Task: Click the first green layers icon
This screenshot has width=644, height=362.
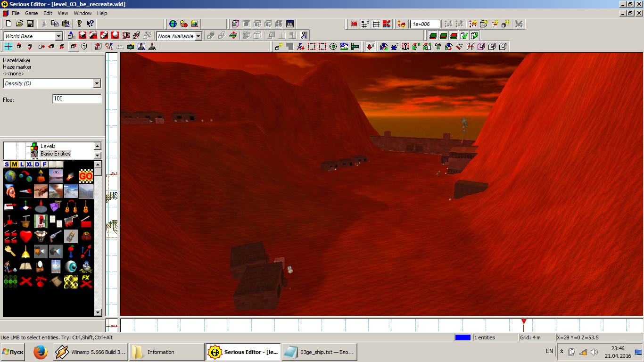Action: click(x=433, y=35)
